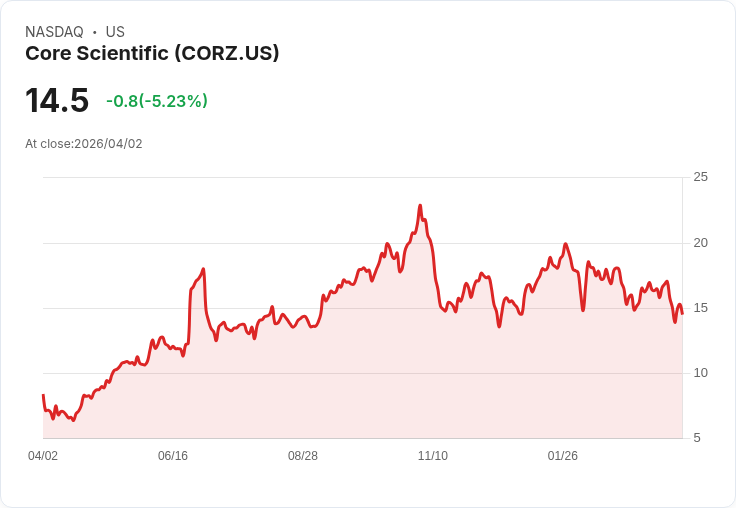Click the NASDAQ exchange label
The height and width of the screenshot is (508, 736).
54,32
